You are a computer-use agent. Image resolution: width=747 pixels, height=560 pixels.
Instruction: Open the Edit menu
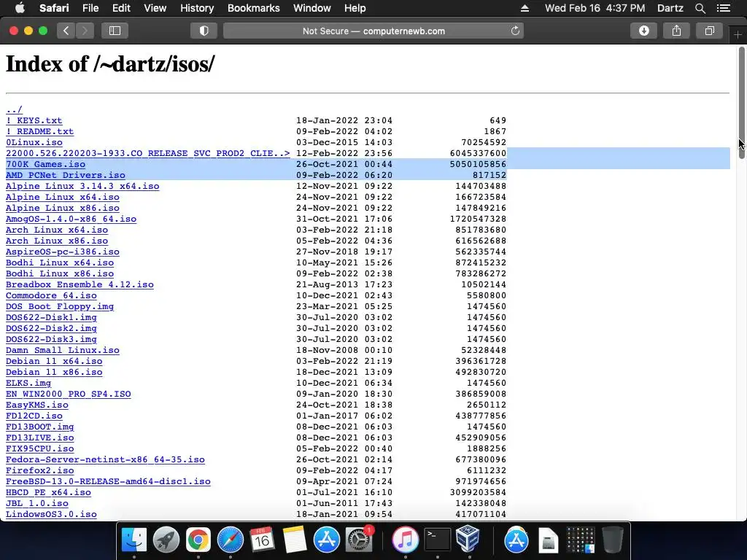[121, 8]
